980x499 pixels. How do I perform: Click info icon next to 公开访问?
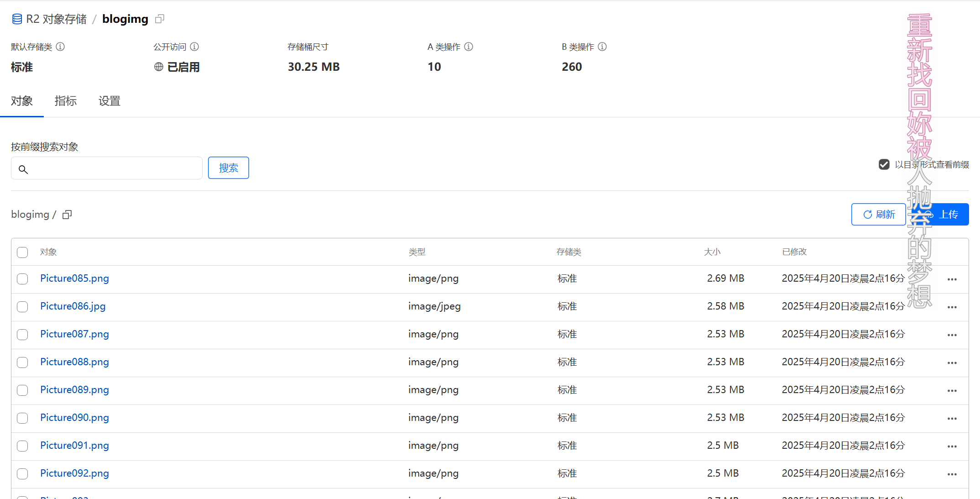click(x=194, y=47)
